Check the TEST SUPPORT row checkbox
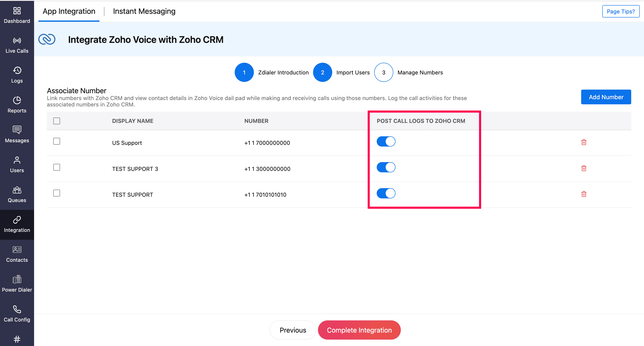This screenshot has width=644, height=346. [56, 193]
